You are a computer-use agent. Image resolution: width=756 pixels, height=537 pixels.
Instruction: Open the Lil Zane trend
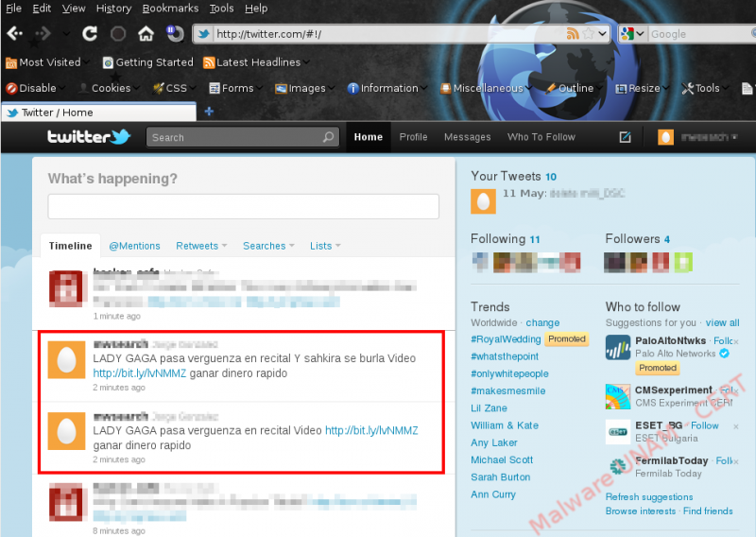pos(489,408)
